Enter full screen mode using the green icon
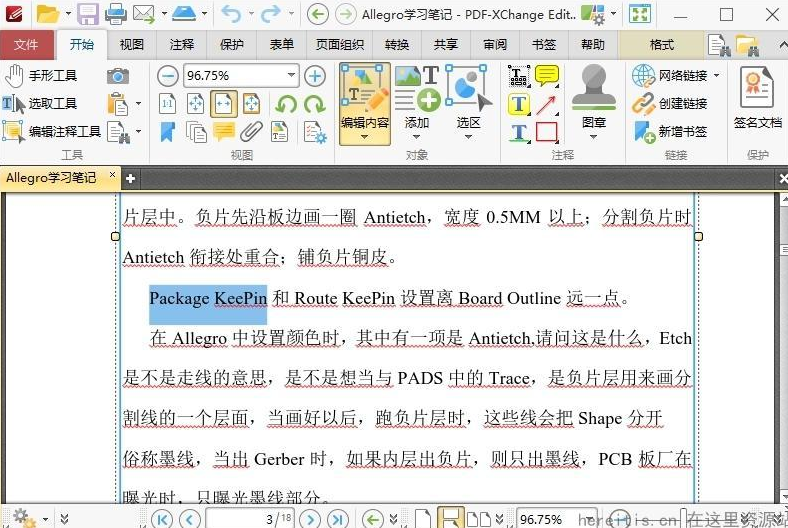This screenshot has height=528, width=788. [640, 14]
